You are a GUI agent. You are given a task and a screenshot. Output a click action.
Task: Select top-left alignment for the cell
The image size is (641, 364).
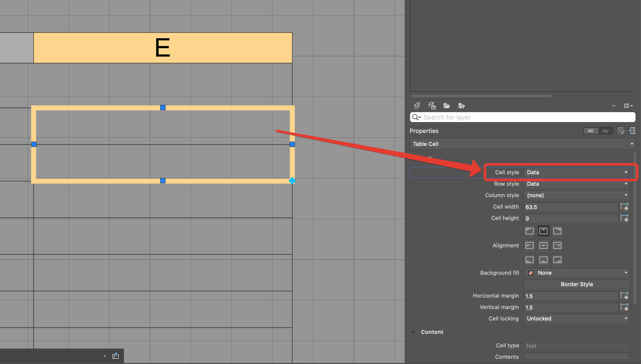[x=529, y=231]
